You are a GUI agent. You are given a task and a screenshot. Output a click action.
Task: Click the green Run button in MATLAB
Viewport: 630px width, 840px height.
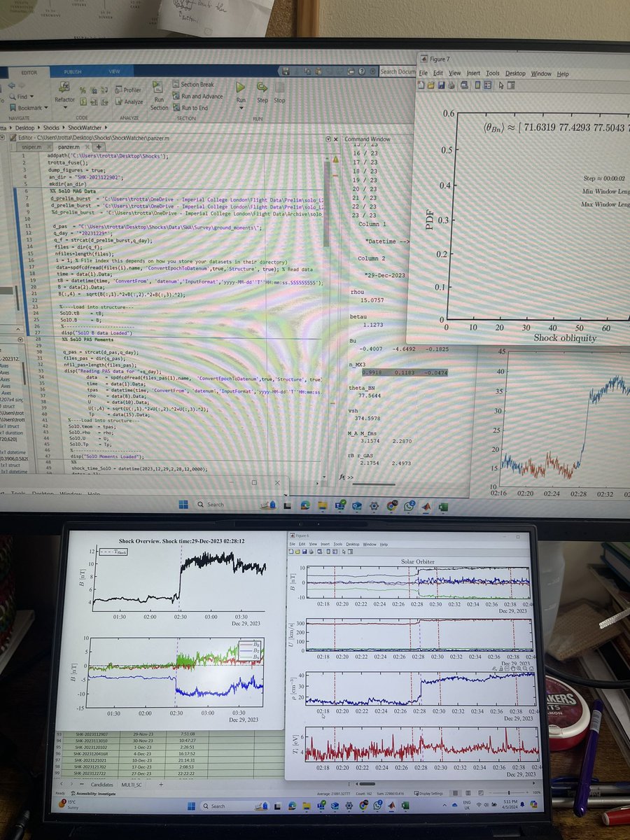tap(241, 88)
